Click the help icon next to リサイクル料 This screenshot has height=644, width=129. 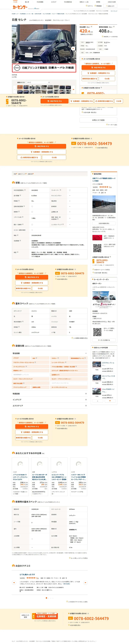[23, 217]
